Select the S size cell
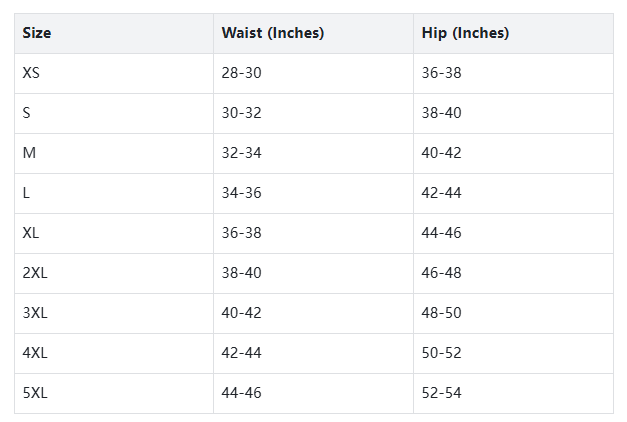The image size is (627, 422). [x=27, y=113]
